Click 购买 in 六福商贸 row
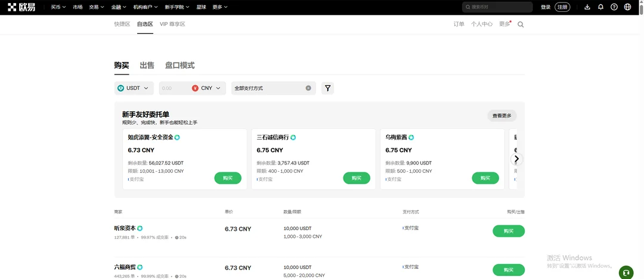644x279 pixels. tap(509, 270)
